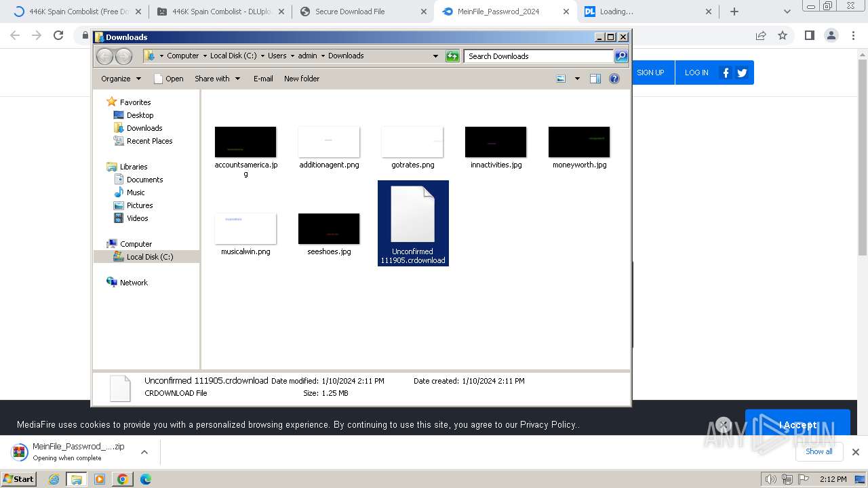Click New folder in Explorer toolbar
This screenshot has width=868, height=488.
click(302, 79)
